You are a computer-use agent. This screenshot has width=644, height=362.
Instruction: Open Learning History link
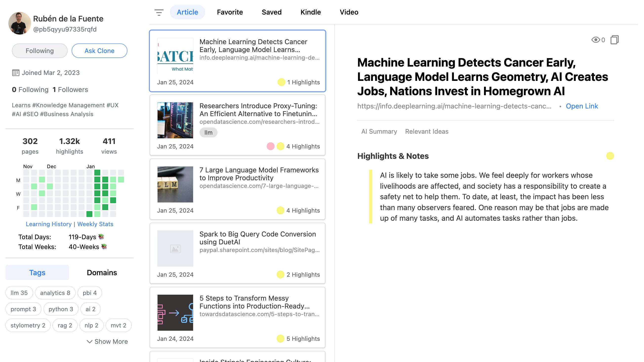tap(48, 224)
